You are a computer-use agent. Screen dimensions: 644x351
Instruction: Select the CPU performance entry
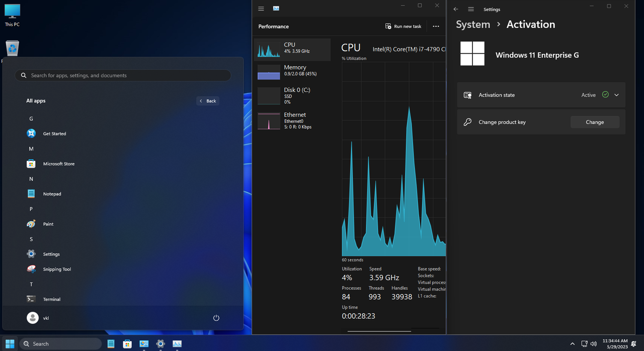[292, 49]
